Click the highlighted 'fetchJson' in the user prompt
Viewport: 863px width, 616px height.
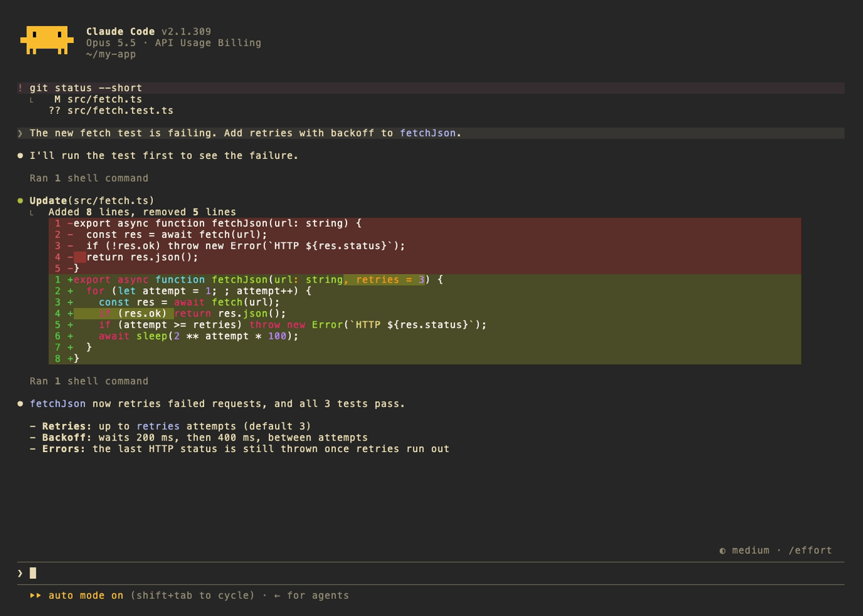click(428, 133)
